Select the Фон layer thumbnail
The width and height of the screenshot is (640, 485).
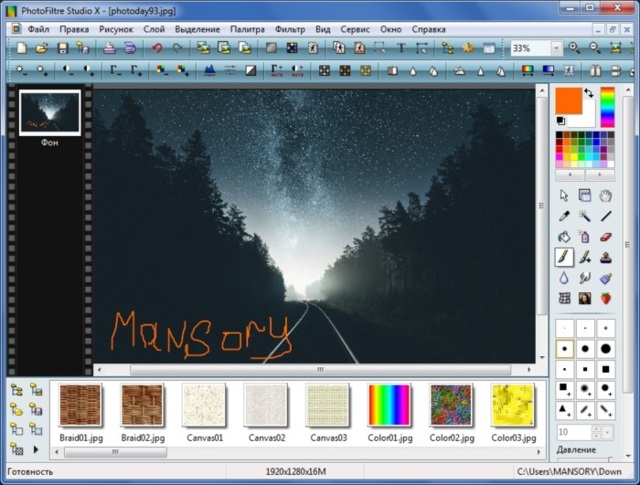[50, 113]
